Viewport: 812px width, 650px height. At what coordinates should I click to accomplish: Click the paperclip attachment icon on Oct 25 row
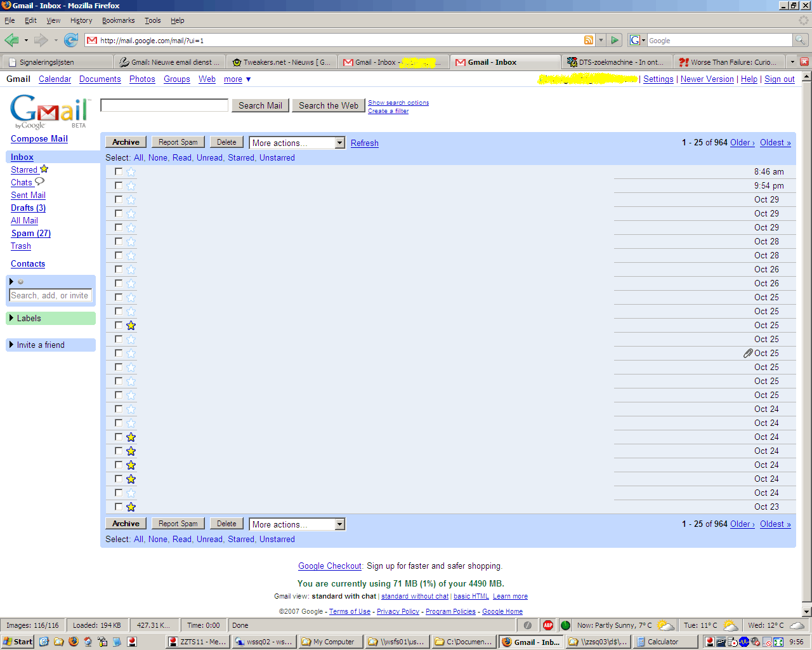coord(748,353)
